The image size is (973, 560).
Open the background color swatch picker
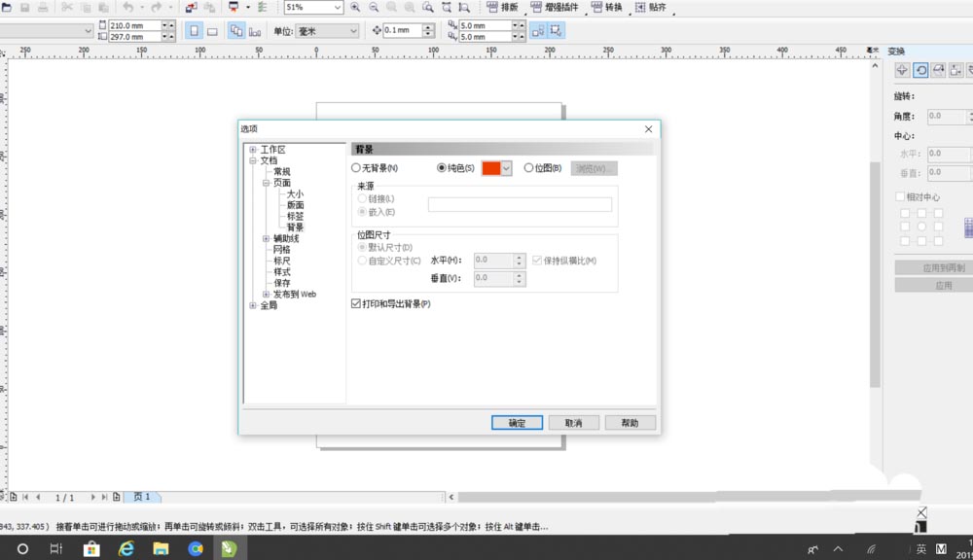coord(504,167)
